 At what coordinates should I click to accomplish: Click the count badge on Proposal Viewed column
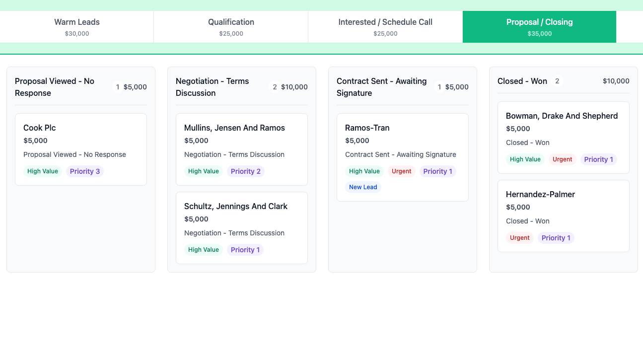click(117, 87)
